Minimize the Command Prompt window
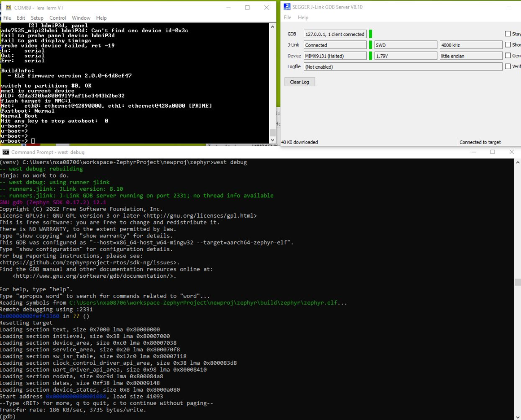Image resolution: width=521 pixels, height=420 pixels. pos(474,152)
